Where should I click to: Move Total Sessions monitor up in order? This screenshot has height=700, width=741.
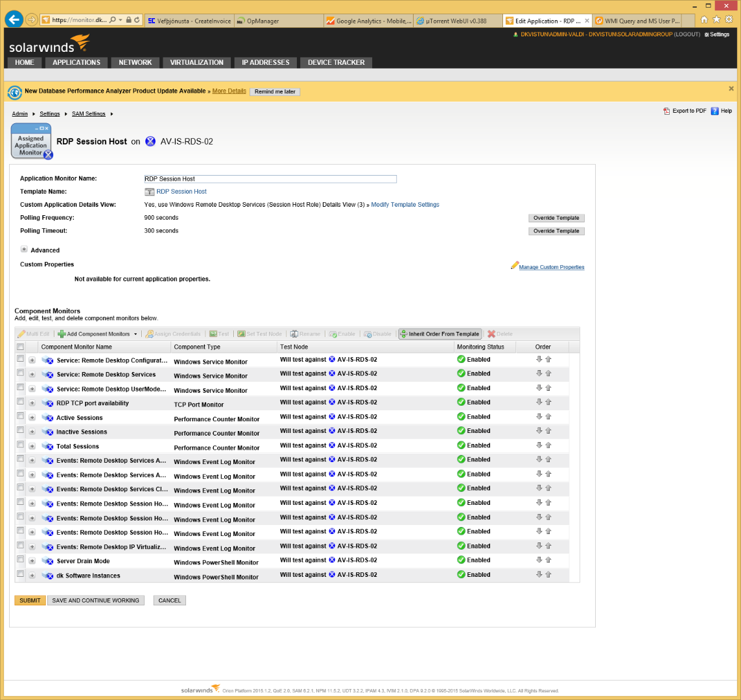coord(548,445)
